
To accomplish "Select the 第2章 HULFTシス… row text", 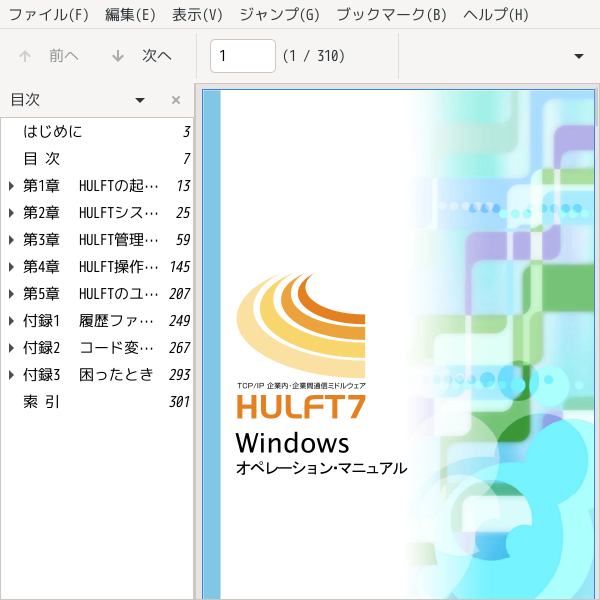I will coord(91,213).
